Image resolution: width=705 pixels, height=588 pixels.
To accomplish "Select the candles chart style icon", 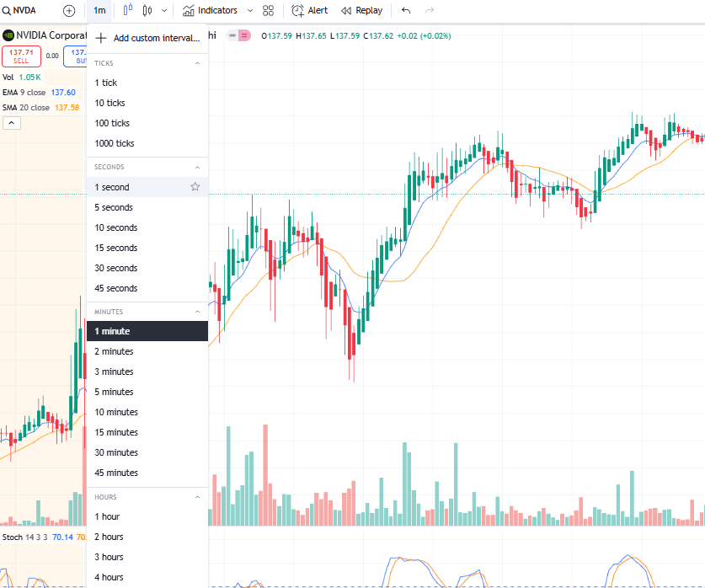I will click(147, 11).
